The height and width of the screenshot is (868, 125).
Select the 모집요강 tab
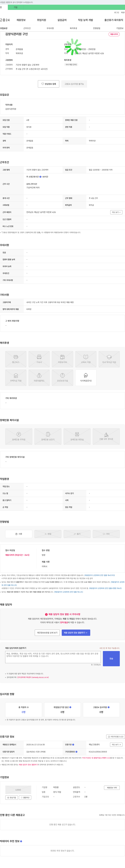[x=4, y=28]
